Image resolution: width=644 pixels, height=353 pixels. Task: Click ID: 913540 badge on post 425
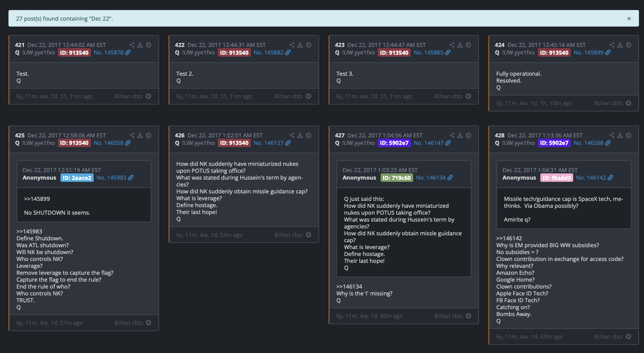74,143
